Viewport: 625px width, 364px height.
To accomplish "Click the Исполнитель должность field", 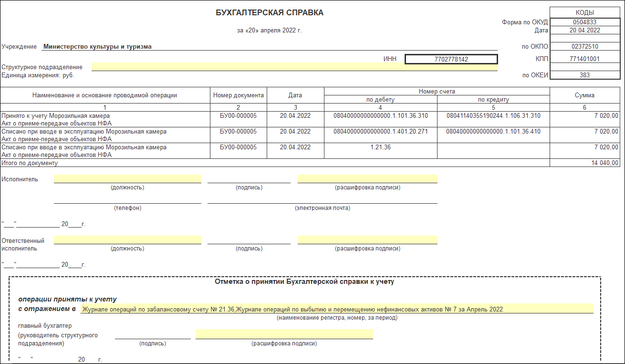I will point(127,179).
